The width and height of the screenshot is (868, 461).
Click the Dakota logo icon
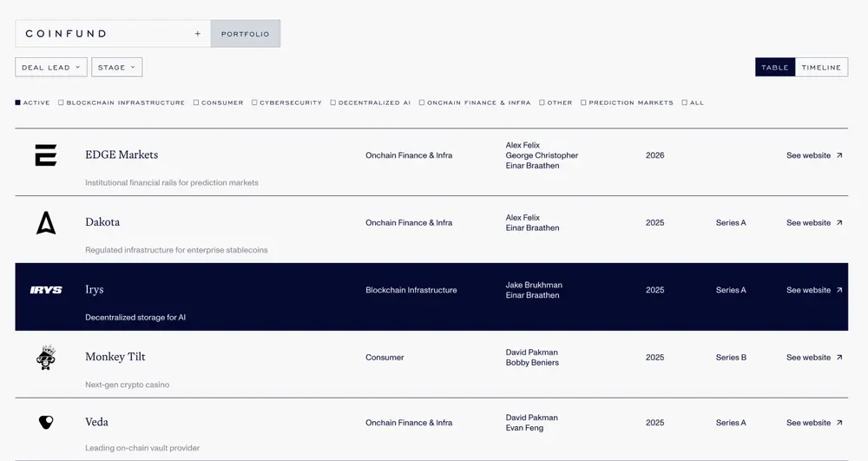coord(46,222)
